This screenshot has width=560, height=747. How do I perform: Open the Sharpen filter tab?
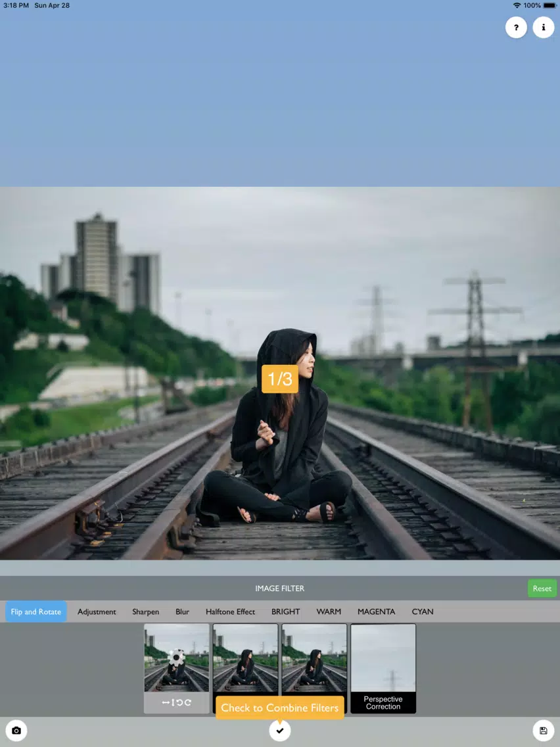pyautogui.click(x=146, y=612)
